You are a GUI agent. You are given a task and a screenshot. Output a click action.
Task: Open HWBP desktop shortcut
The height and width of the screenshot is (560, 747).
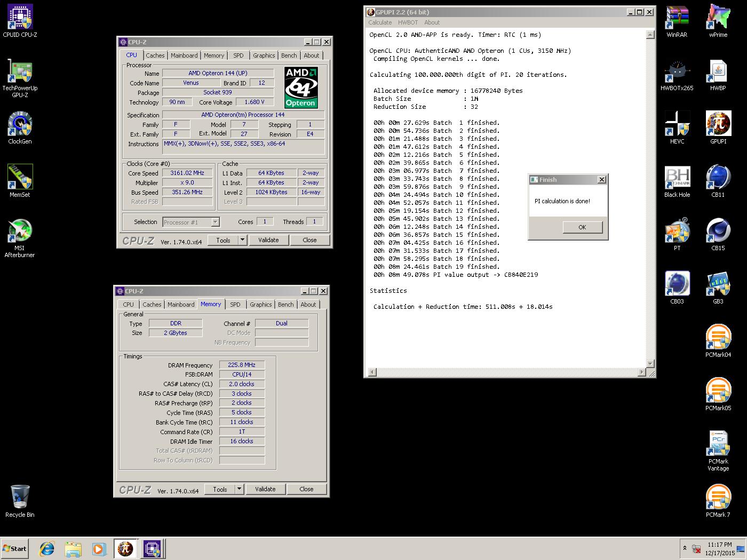click(x=718, y=75)
